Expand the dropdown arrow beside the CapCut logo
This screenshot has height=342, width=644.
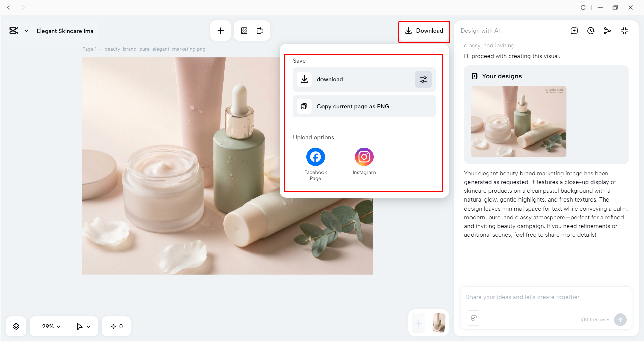click(26, 31)
